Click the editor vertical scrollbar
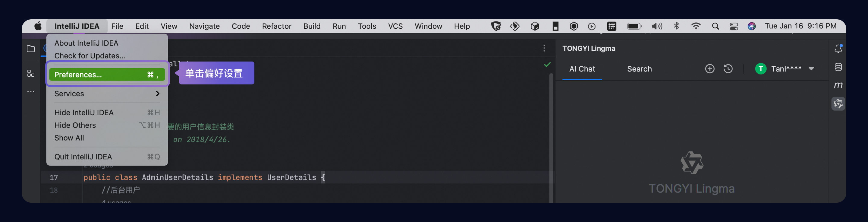The width and height of the screenshot is (868, 222). pos(551,138)
